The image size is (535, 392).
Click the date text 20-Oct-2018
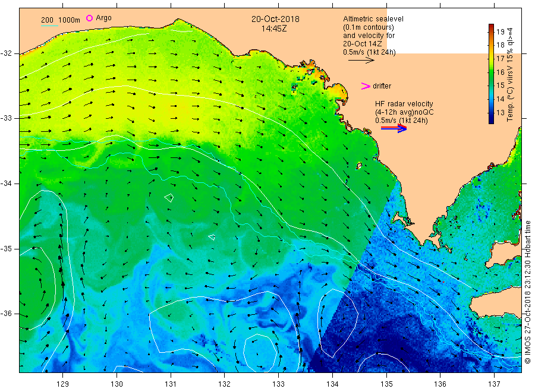coord(275,19)
